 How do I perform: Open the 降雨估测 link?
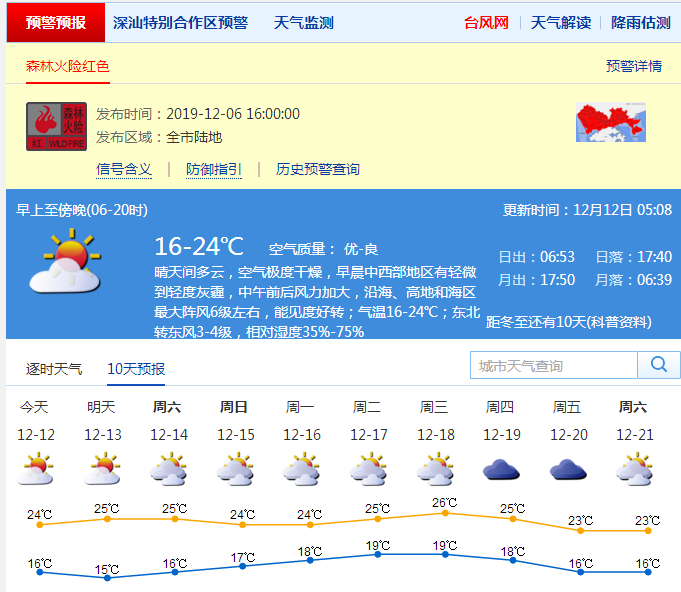[640, 22]
